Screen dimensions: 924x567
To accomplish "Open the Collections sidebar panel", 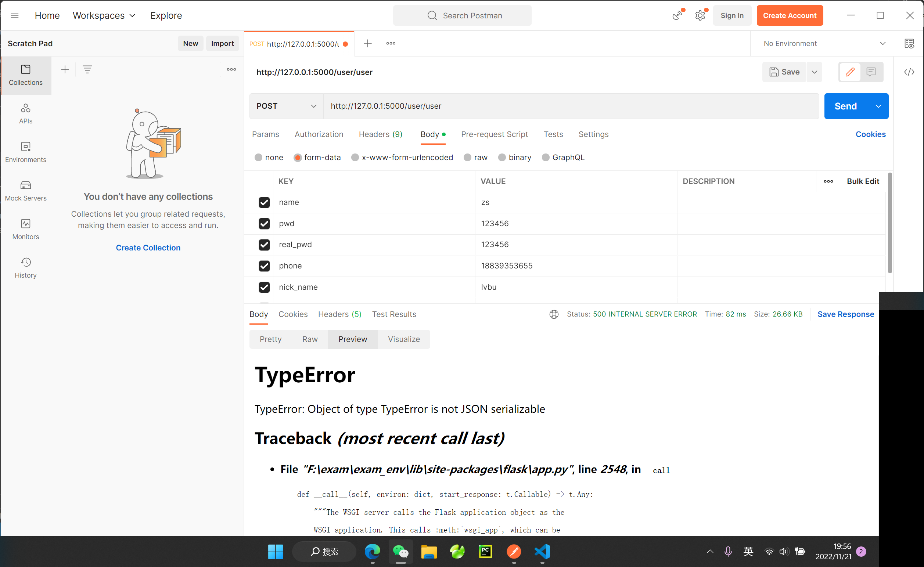I will (25, 75).
